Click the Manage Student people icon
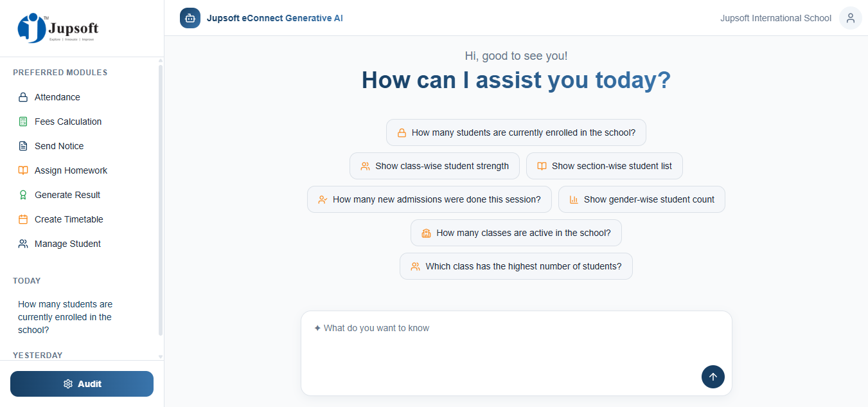The width and height of the screenshot is (868, 407). click(x=23, y=244)
